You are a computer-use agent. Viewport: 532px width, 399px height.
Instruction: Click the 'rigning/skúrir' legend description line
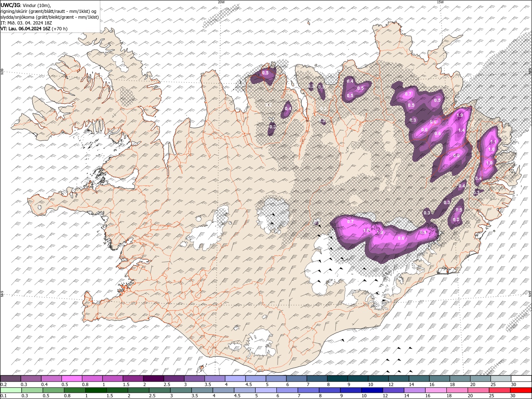pyautogui.click(x=49, y=11)
